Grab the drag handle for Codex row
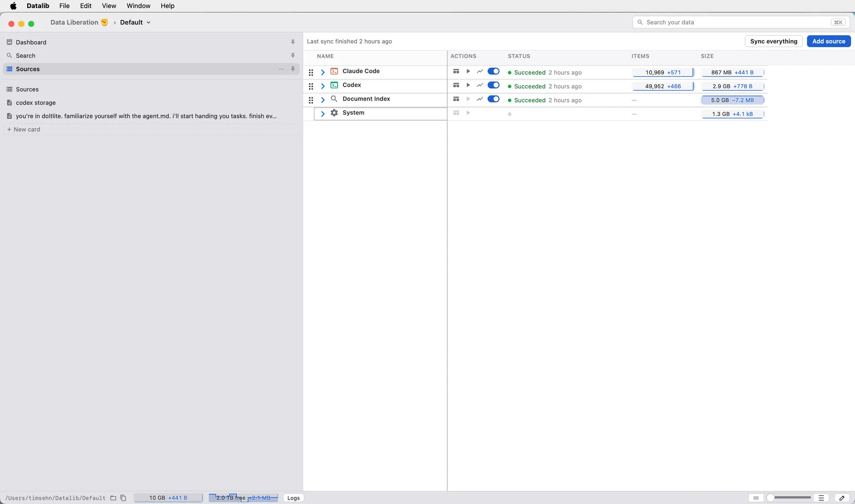The image size is (855, 504). pos(311,86)
